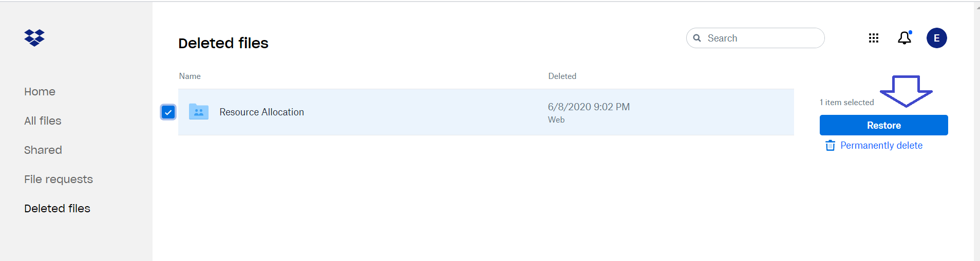Open File requests in the sidebar
The image size is (980, 261).
[x=59, y=179]
